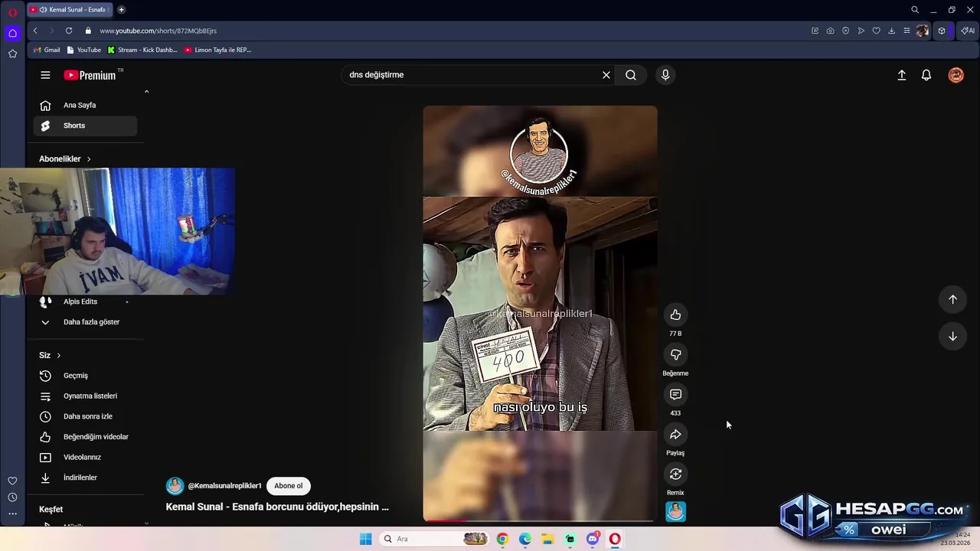Open the Gmail bookmark
The image size is (980, 551).
[47, 50]
